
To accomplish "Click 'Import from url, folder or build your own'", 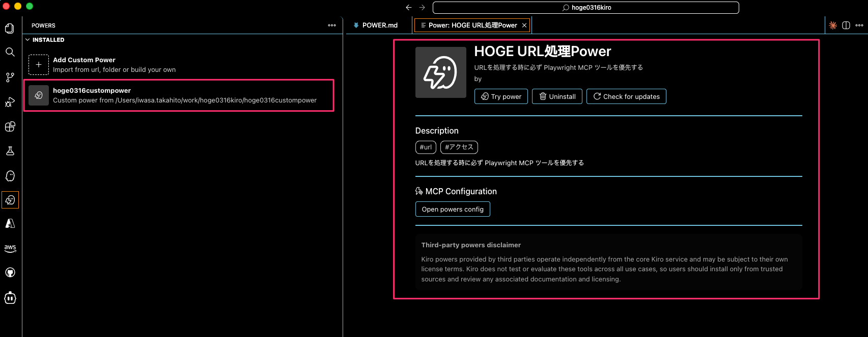I will tap(114, 69).
